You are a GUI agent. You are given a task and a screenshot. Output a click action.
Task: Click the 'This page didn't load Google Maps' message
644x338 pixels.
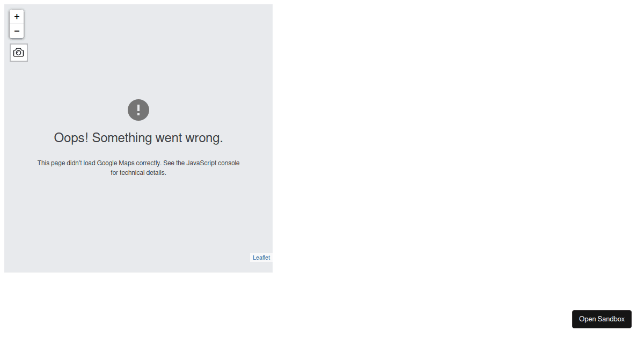coord(138,168)
